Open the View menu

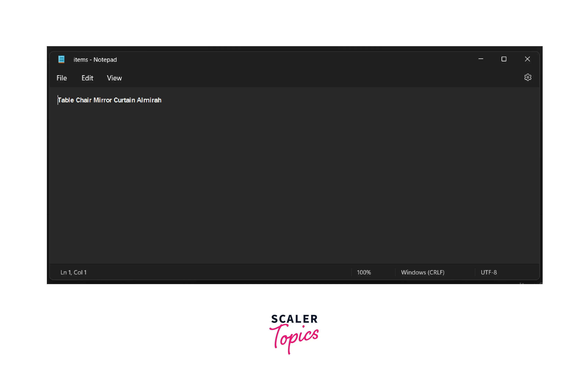pyautogui.click(x=114, y=78)
